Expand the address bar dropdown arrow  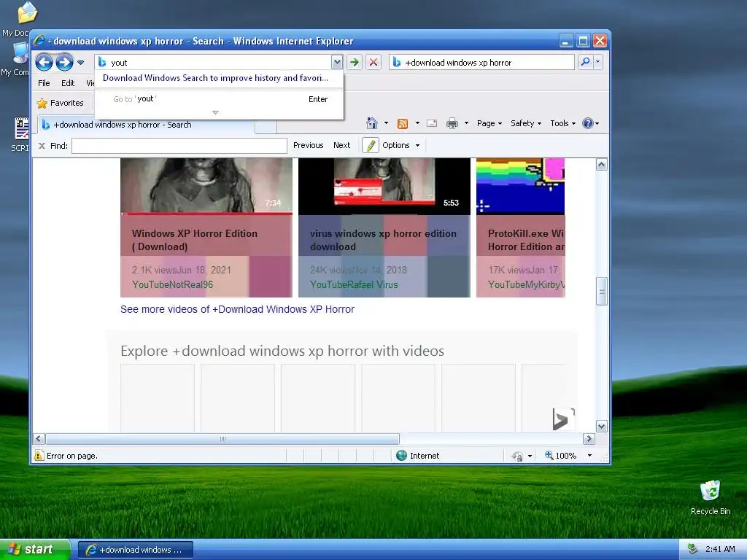337,63
